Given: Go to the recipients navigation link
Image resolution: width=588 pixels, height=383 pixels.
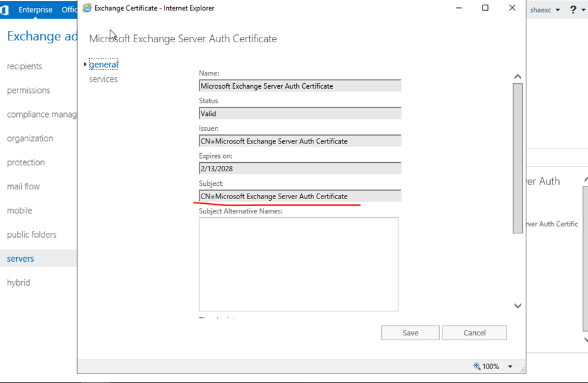Looking at the screenshot, I should click(25, 66).
